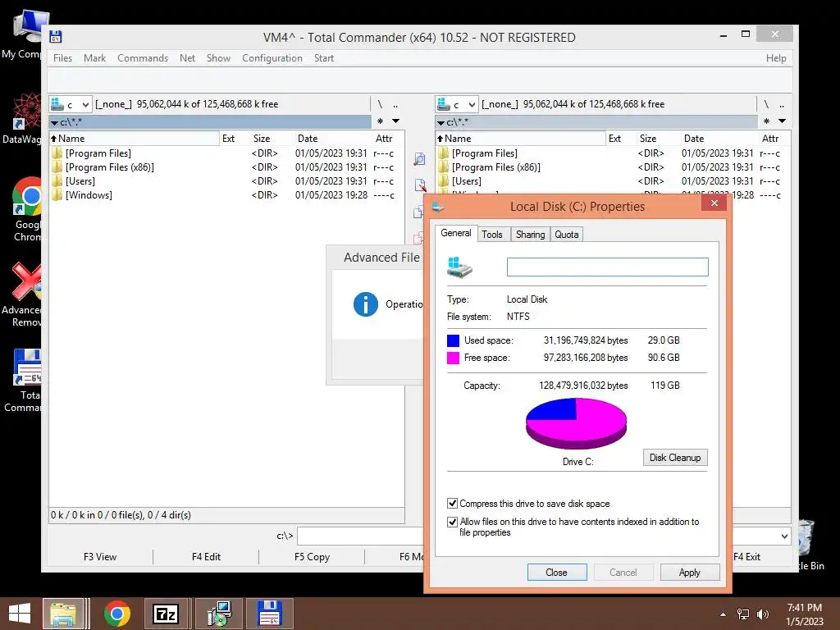Open the Configuration menu
The height and width of the screenshot is (630, 840).
pos(272,58)
